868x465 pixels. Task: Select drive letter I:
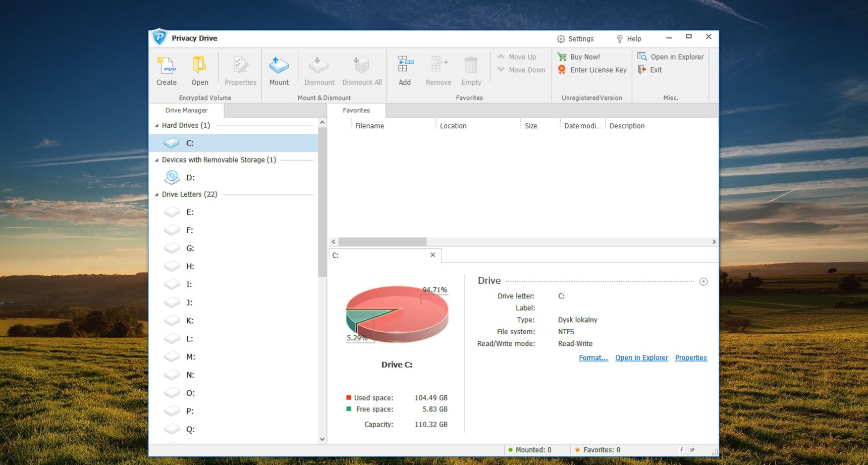pyautogui.click(x=234, y=285)
